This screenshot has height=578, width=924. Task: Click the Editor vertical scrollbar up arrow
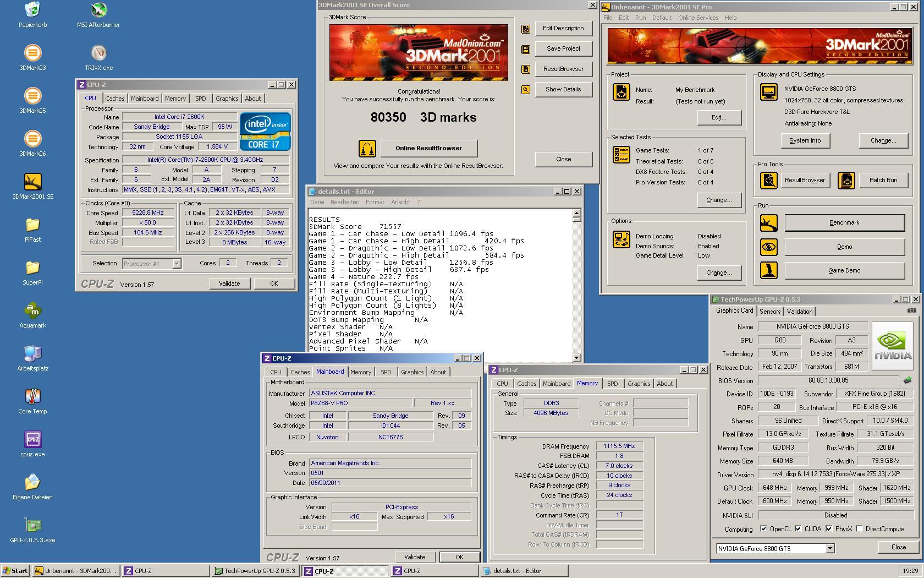(576, 213)
